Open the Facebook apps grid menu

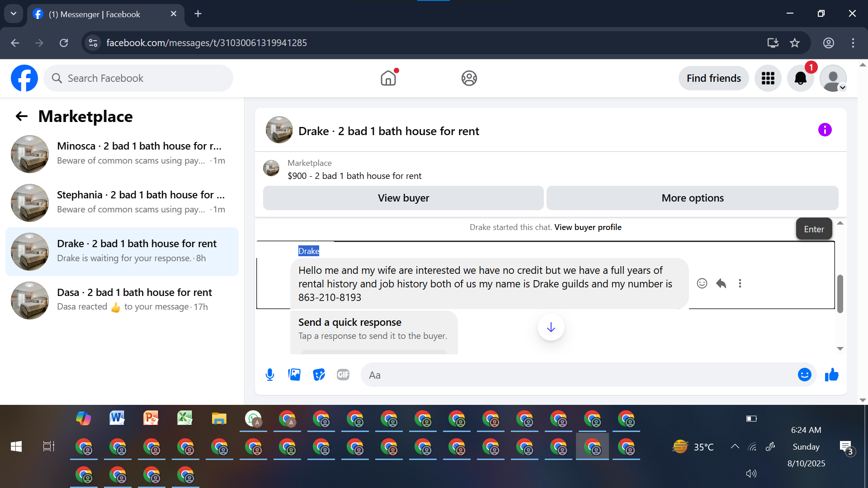click(768, 78)
